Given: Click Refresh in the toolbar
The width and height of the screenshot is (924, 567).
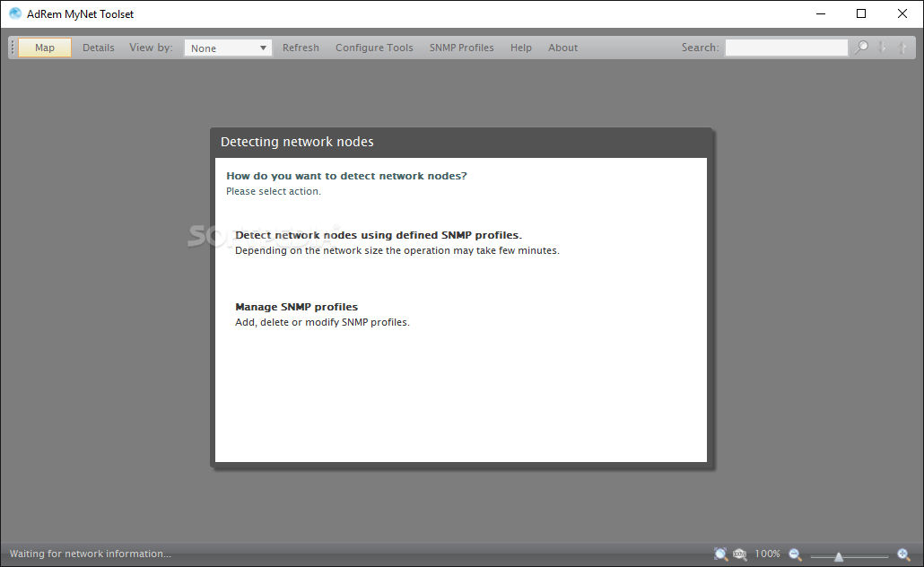Looking at the screenshot, I should [x=301, y=48].
